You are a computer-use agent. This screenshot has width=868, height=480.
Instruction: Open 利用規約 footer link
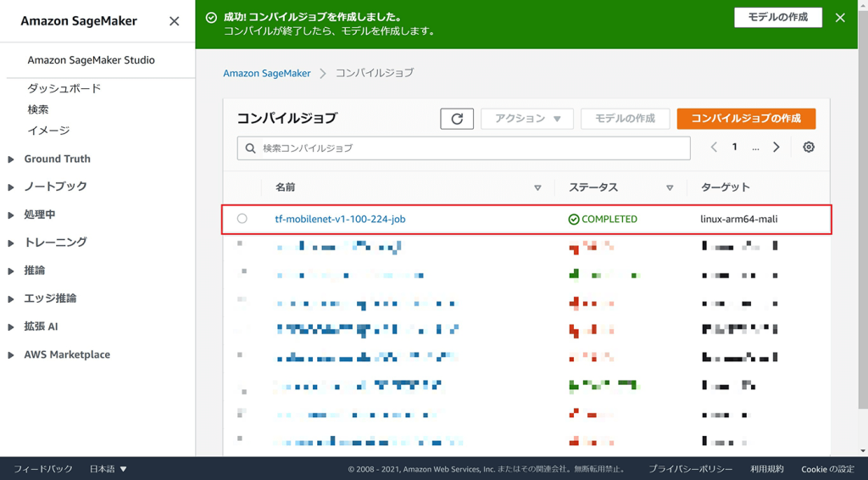point(766,469)
